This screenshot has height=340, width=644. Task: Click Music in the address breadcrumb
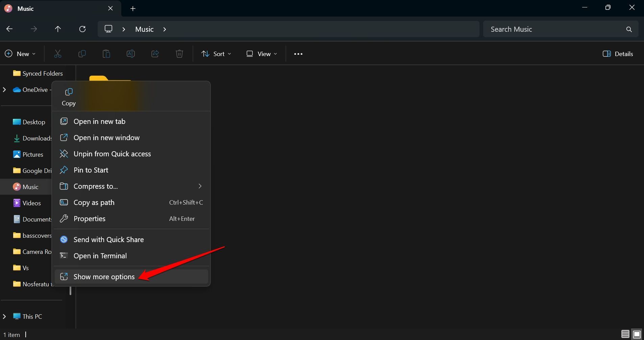click(x=144, y=29)
